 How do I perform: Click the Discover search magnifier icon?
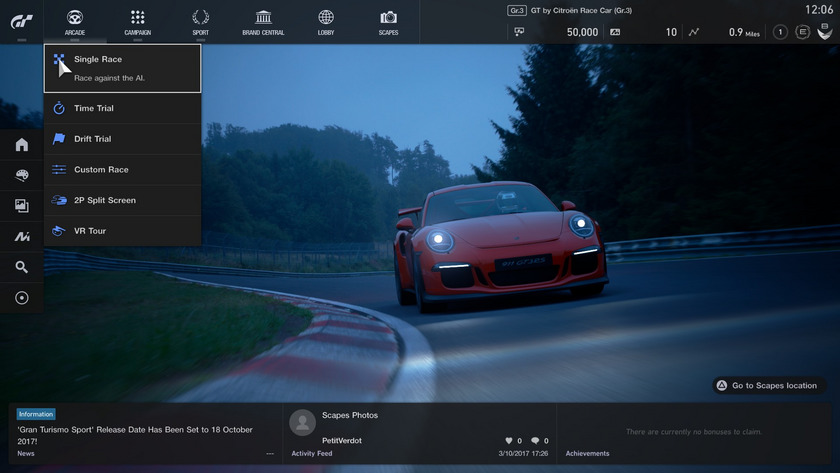tap(21, 267)
